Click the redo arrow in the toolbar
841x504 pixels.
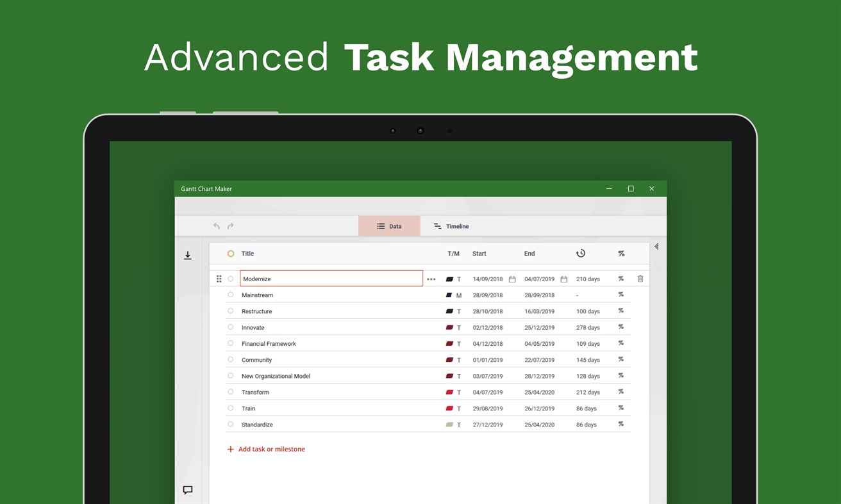tap(230, 226)
